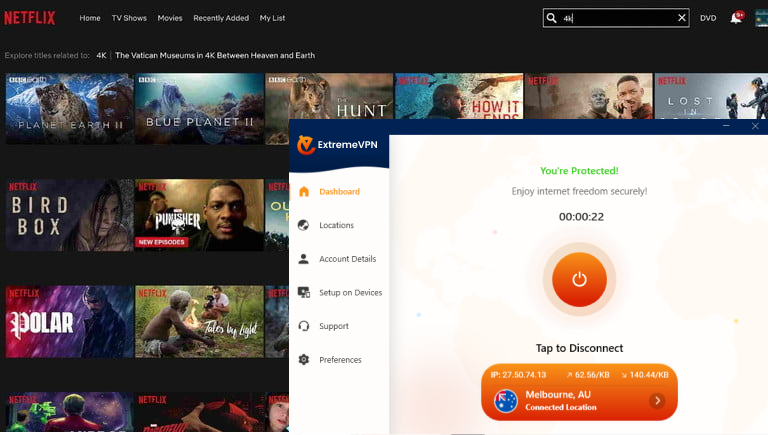Click the Account Details person icon

click(x=304, y=259)
